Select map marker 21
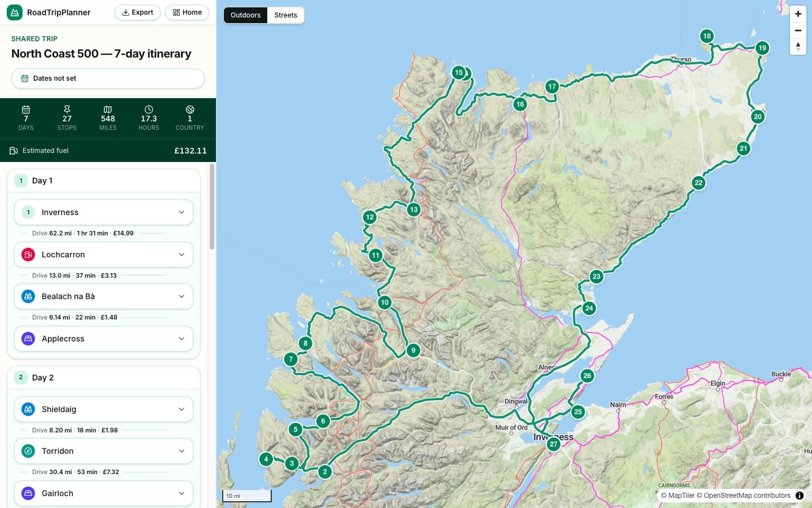 [x=743, y=148]
